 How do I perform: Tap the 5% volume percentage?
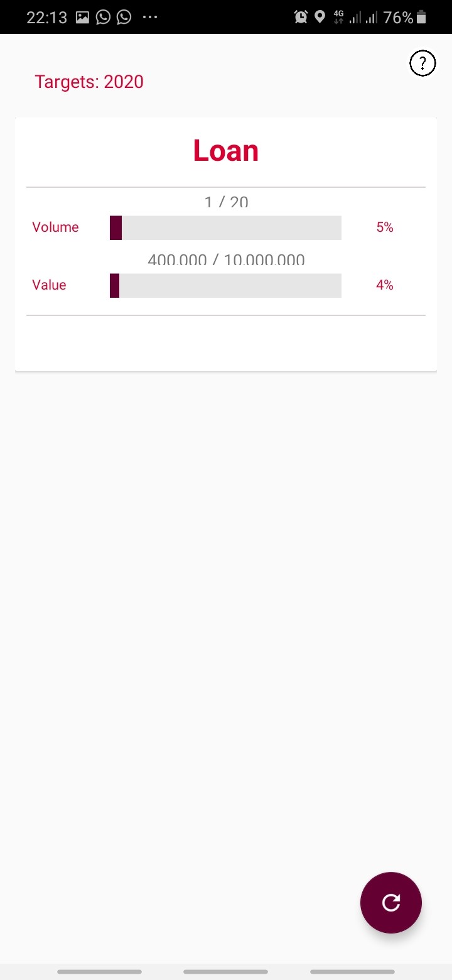385,227
